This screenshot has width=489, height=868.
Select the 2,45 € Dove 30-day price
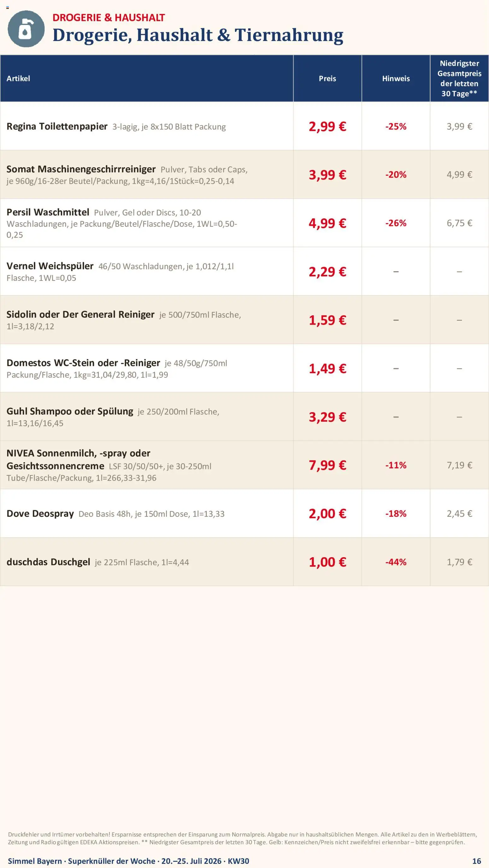tap(459, 513)
